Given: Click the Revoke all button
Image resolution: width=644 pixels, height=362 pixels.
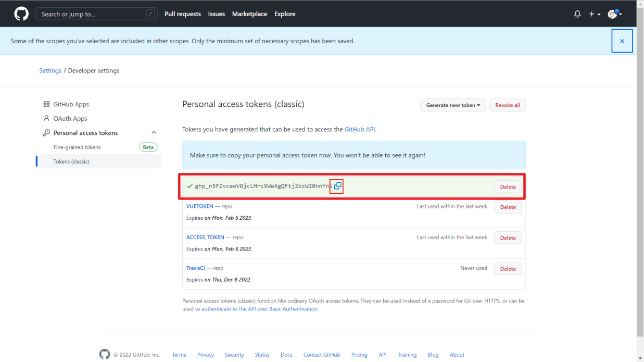Looking at the screenshot, I should (x=508, y=105).
